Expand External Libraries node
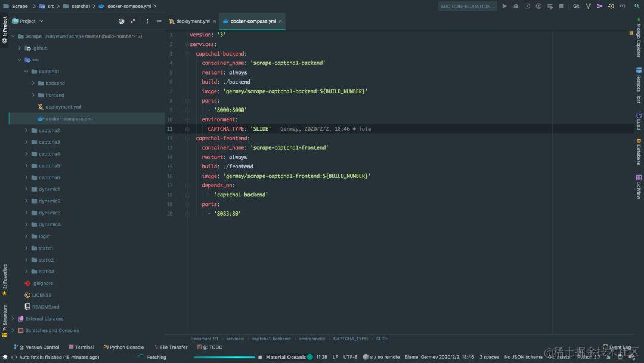This screenshot has height=363, width=644. [13, 319]
